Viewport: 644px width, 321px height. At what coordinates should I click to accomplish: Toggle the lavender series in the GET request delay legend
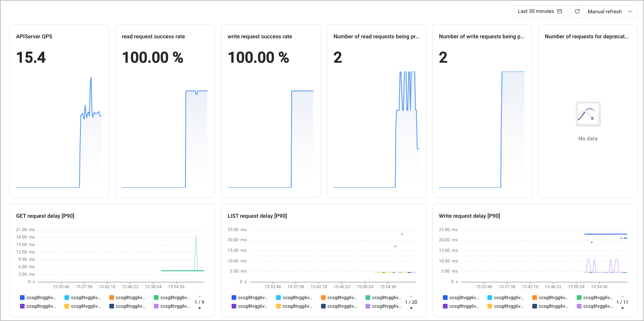pyautogui.click(x=172, y=306)
